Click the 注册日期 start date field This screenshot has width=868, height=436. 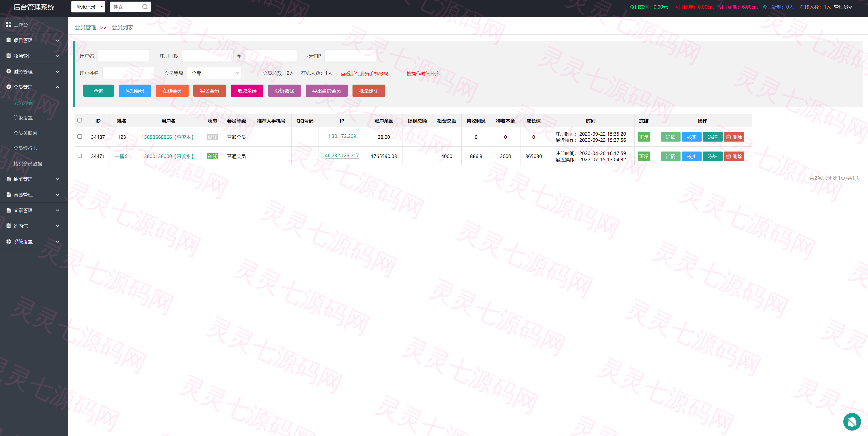click(208, 56)
